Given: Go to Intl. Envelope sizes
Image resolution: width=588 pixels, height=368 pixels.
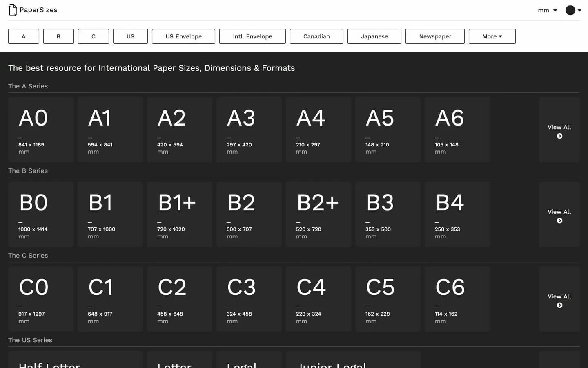Looking at the screenshot, I should point(252,36).
